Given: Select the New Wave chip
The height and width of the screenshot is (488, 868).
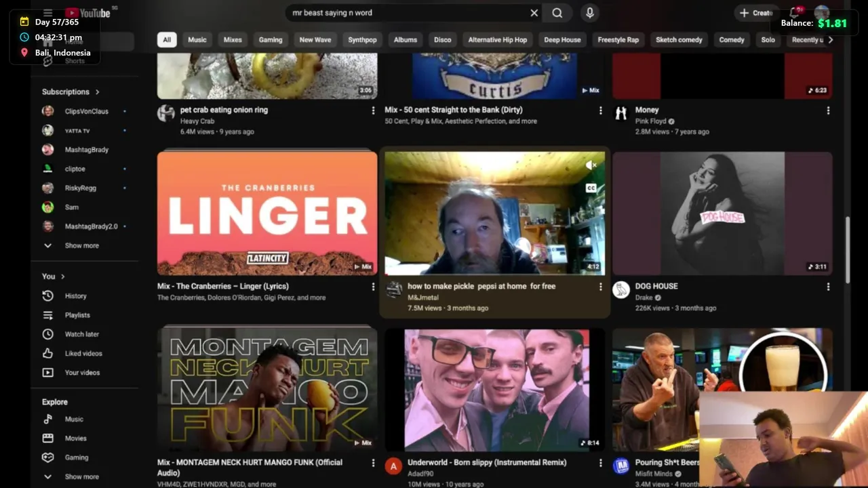Looking at the screenshot, I should pos(315,40).
